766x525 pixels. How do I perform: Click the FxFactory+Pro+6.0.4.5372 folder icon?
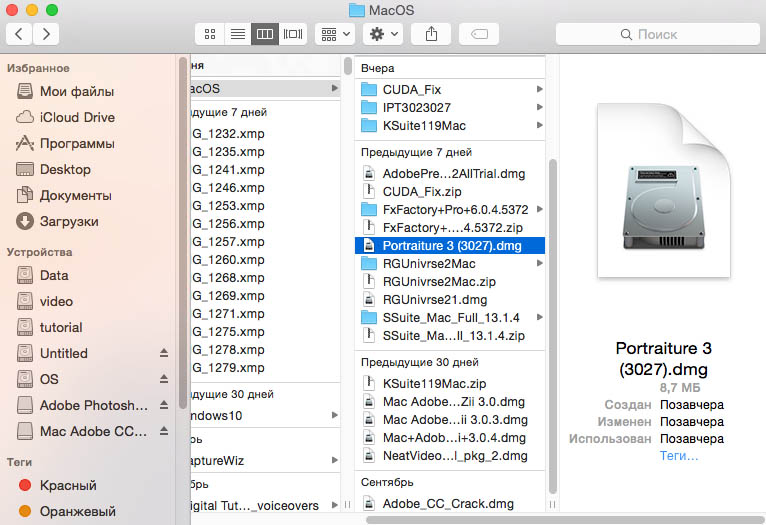(369, 210)
